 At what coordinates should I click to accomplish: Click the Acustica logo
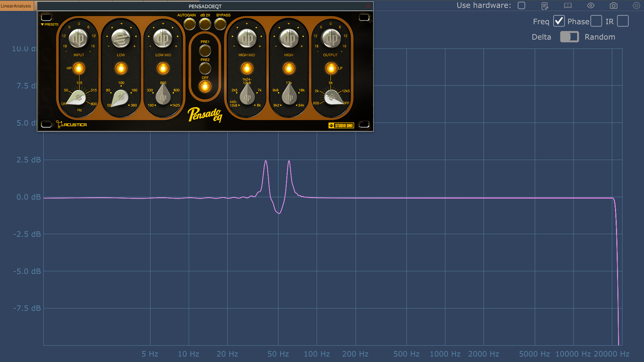coord(71,125)
